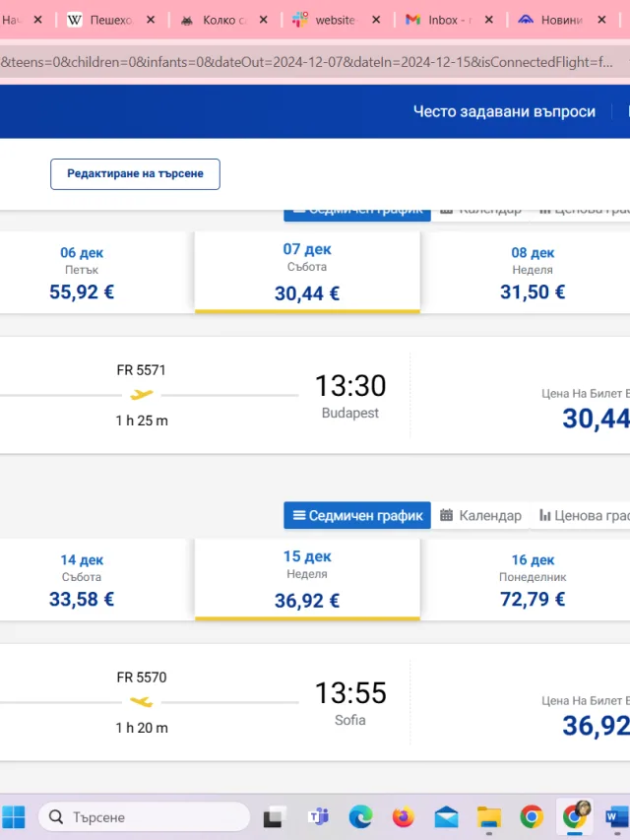Open Често задавани въпроси link
Viewport: 630px width, 840px height.
(x=504, y=111)
